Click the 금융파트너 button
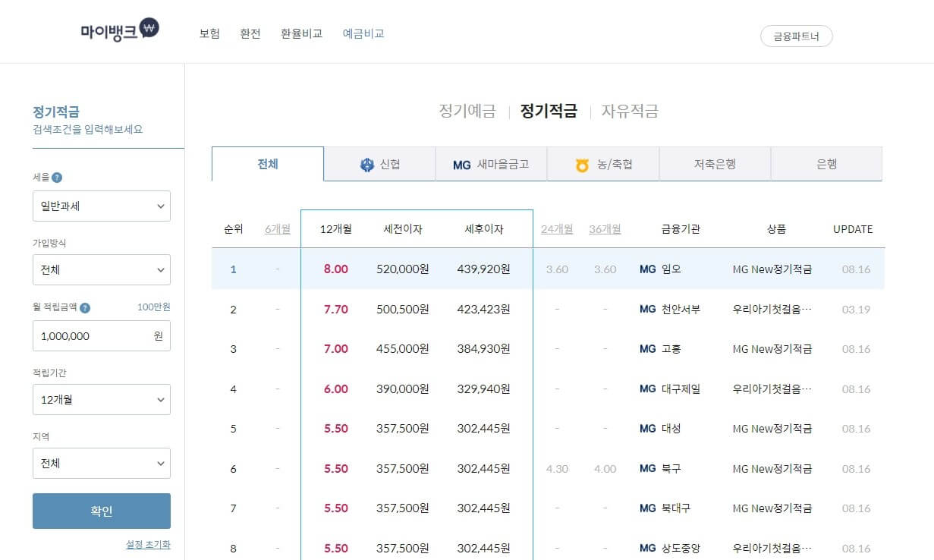This screenshot has height=560, width=934. pos(796,35)
